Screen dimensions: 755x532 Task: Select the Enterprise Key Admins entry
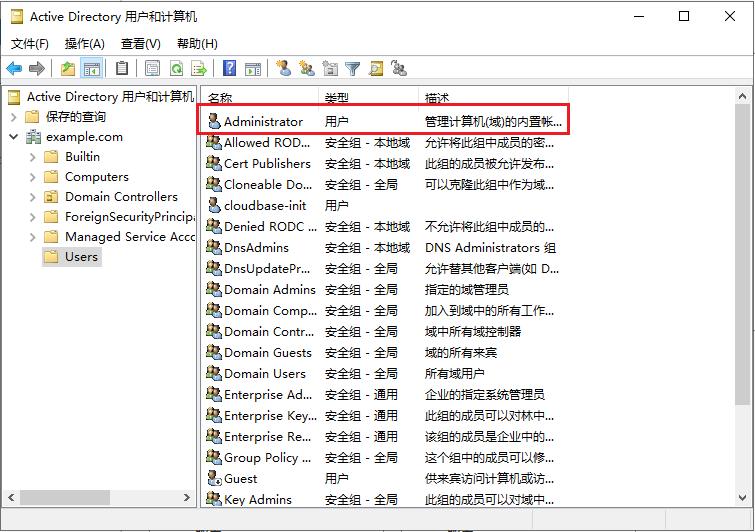(x=385, y=415)
